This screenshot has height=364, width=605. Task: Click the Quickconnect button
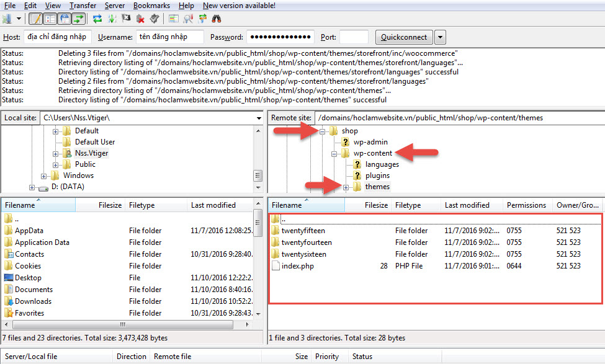405,37
